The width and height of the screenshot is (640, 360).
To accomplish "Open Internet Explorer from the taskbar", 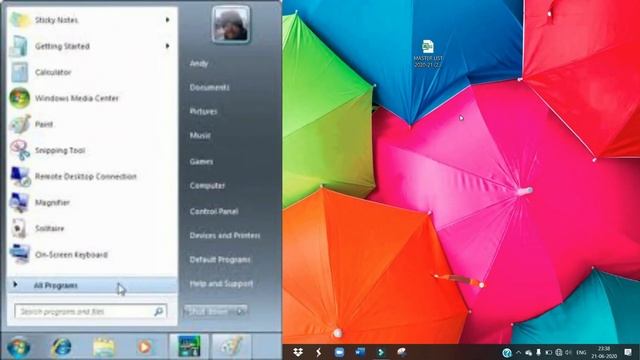I will click(x=61, y=347).
